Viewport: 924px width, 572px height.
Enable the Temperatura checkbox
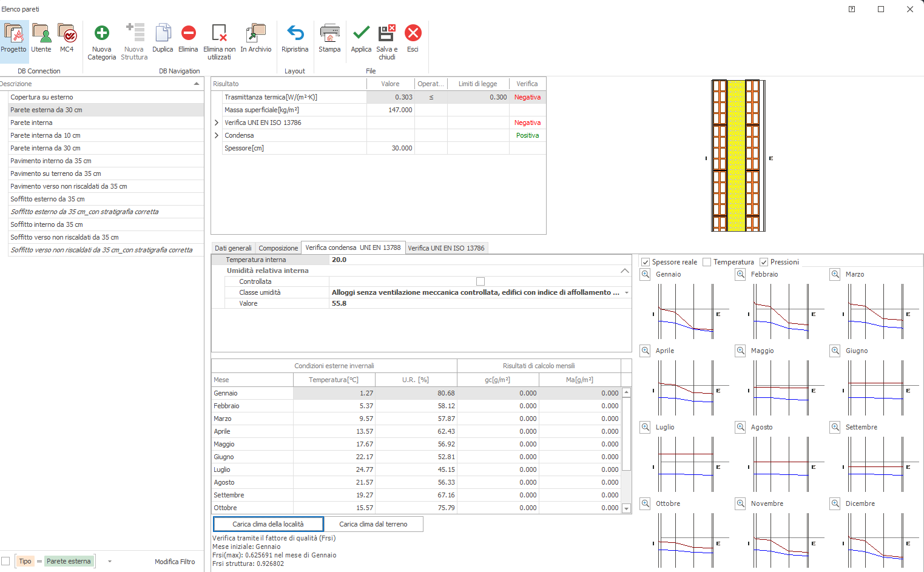click(707, 262)
